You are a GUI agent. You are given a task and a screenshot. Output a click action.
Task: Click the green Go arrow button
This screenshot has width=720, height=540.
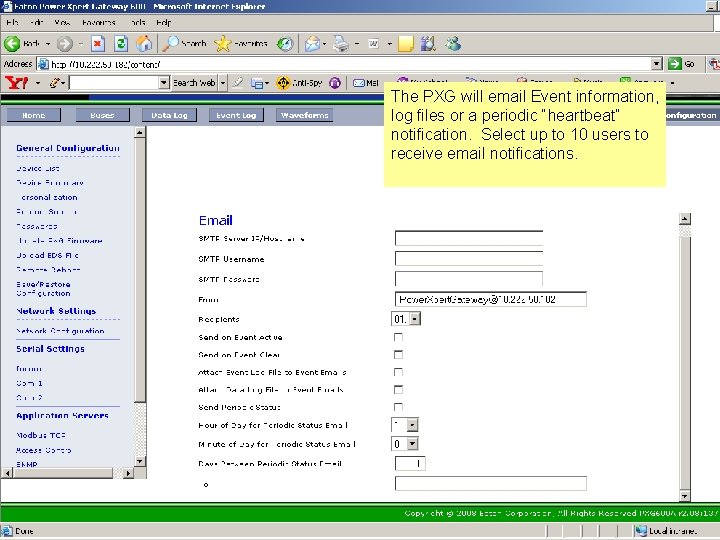pos(675,63)
